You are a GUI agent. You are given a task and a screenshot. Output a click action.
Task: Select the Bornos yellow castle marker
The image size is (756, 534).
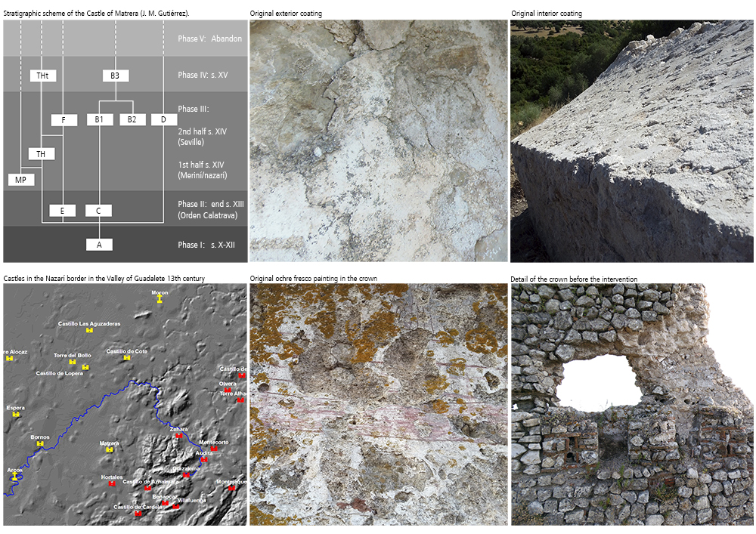click(x=40, y=443)
